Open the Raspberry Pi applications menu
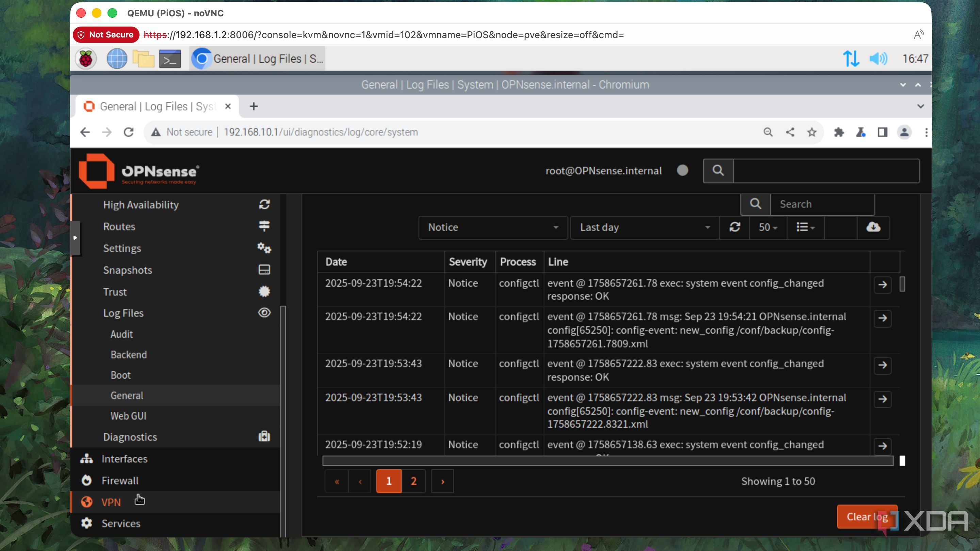Image resolution: width=980 pixels, height=551 pixels. [86, 59]
